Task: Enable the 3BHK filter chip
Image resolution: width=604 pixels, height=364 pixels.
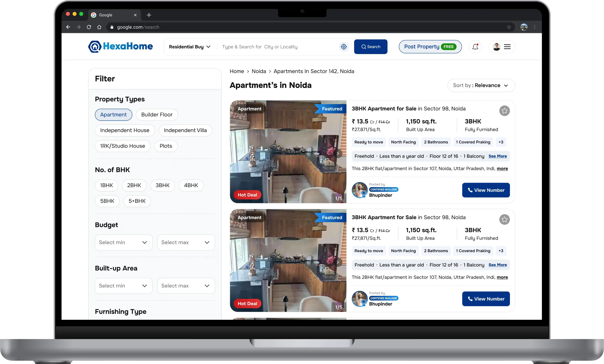Action: pos(162,185)
